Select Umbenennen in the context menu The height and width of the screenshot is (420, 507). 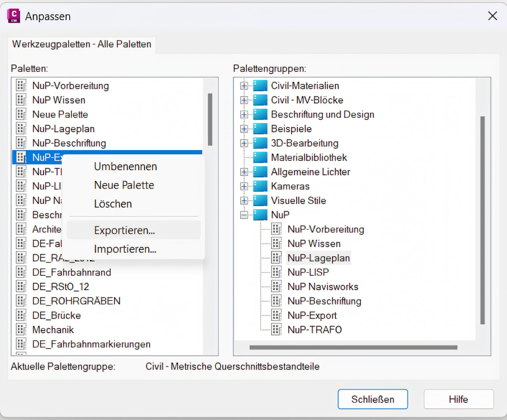[125, 166]
